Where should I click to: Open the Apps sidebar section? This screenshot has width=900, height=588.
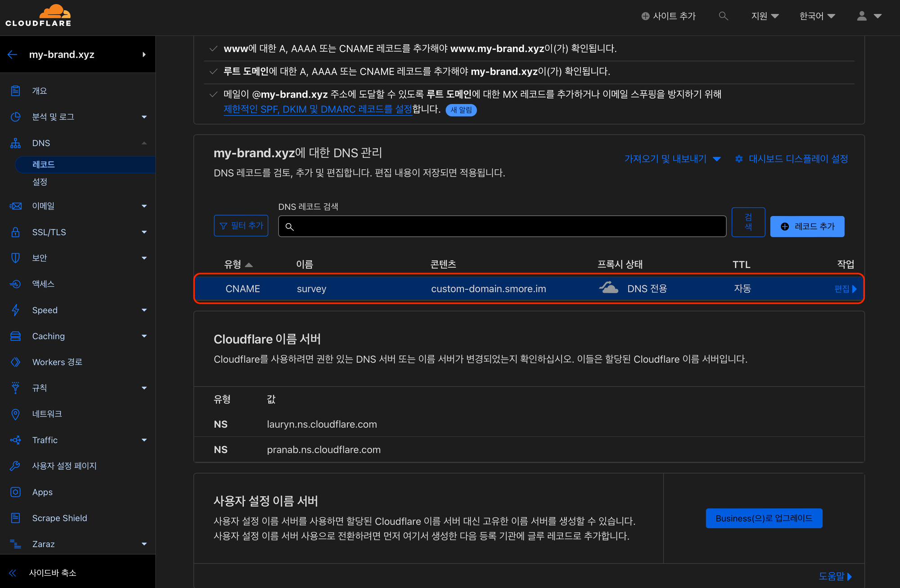coord(42,492)
